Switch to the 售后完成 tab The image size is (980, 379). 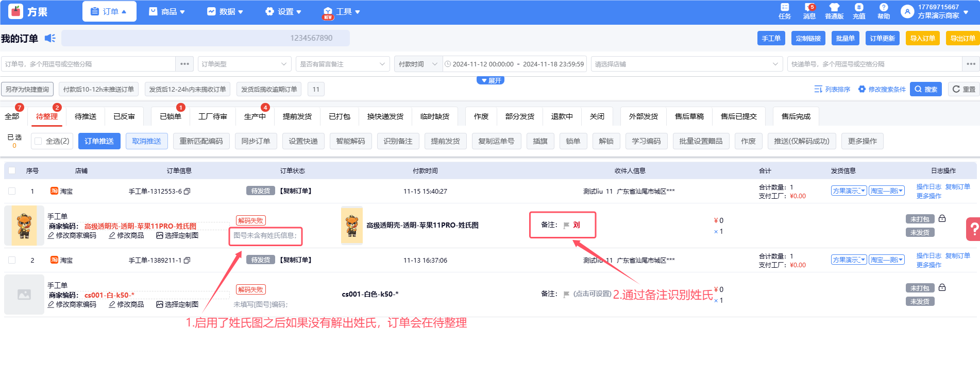coord(796,116)
